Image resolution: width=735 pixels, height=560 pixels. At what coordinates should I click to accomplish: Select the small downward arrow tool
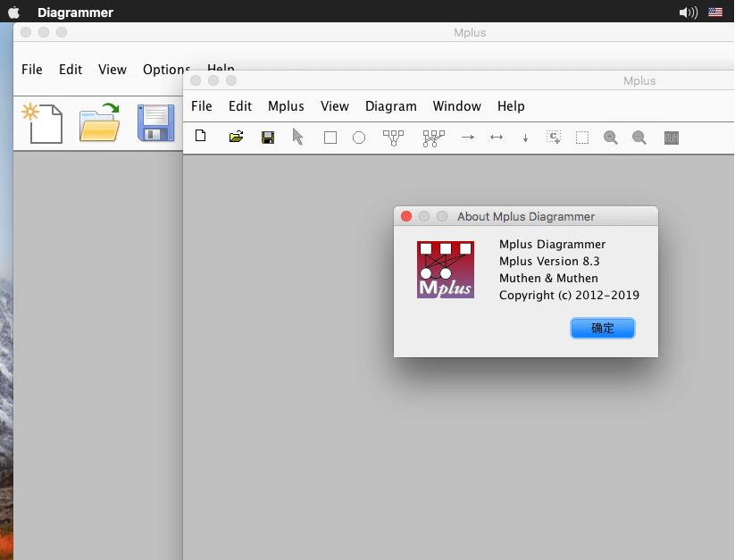[525, 138]
